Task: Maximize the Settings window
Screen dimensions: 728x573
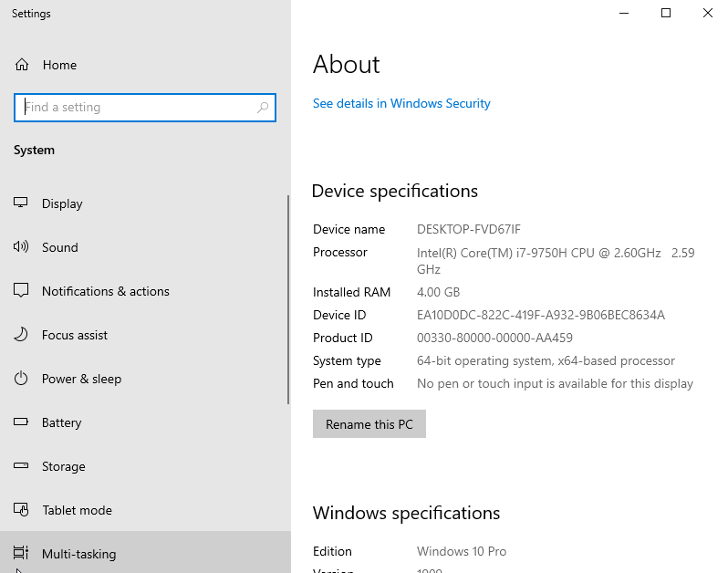Action: [x=666, y=13]
